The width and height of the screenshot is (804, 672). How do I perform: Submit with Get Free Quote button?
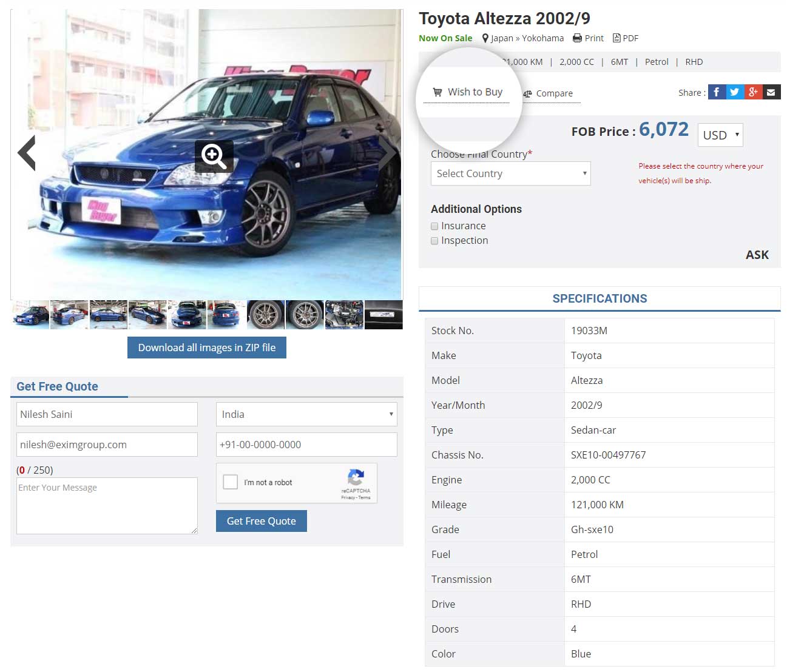[x=262, y=521]
